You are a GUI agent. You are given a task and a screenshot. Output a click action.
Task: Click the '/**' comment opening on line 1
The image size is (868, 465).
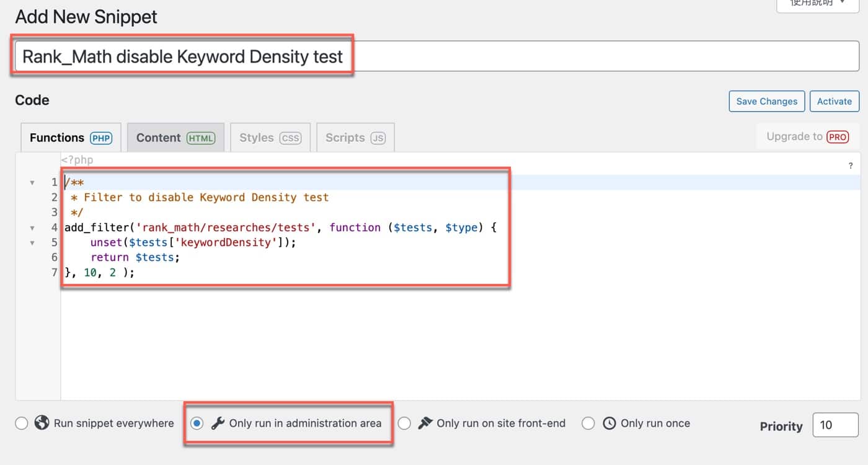[x=74, y=183]
